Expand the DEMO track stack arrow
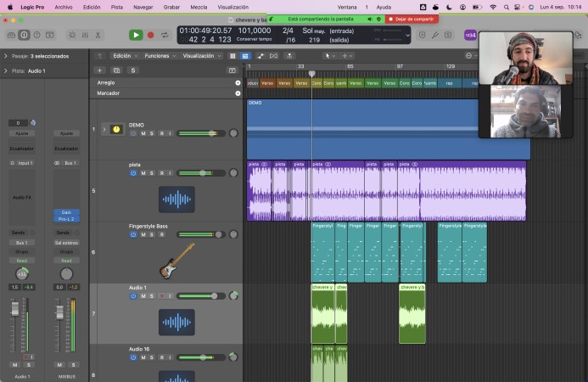588x382 pixels. (x=104, y=130)
